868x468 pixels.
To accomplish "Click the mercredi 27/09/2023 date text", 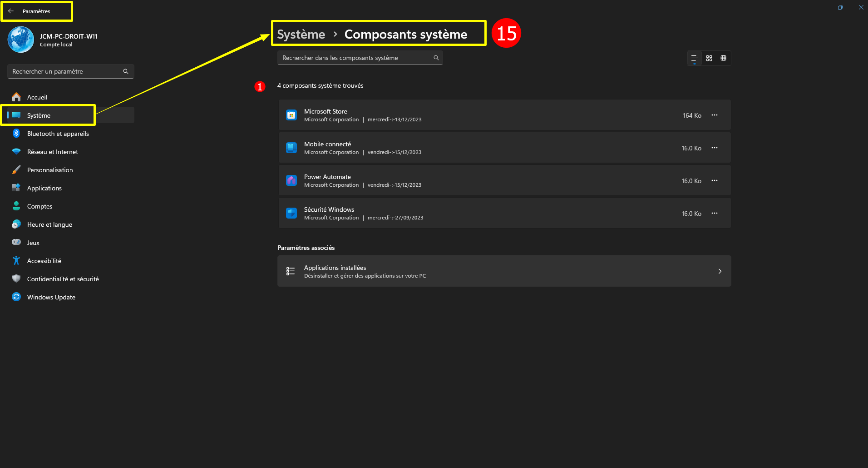I will pyautogui.click(x=395, y=218).
